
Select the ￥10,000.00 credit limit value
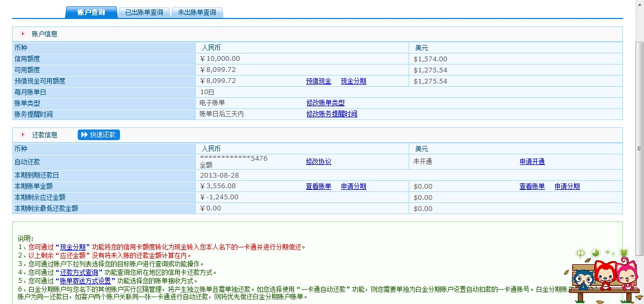220,59
